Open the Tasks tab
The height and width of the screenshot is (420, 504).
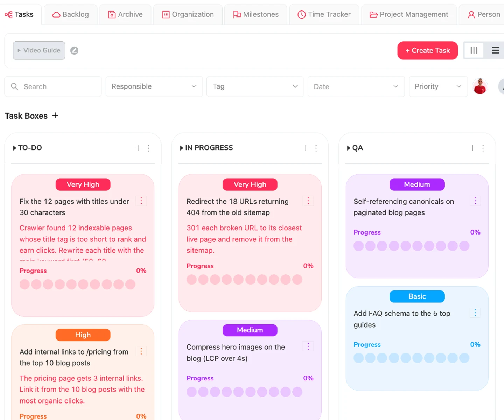click(x=20, y=14)
